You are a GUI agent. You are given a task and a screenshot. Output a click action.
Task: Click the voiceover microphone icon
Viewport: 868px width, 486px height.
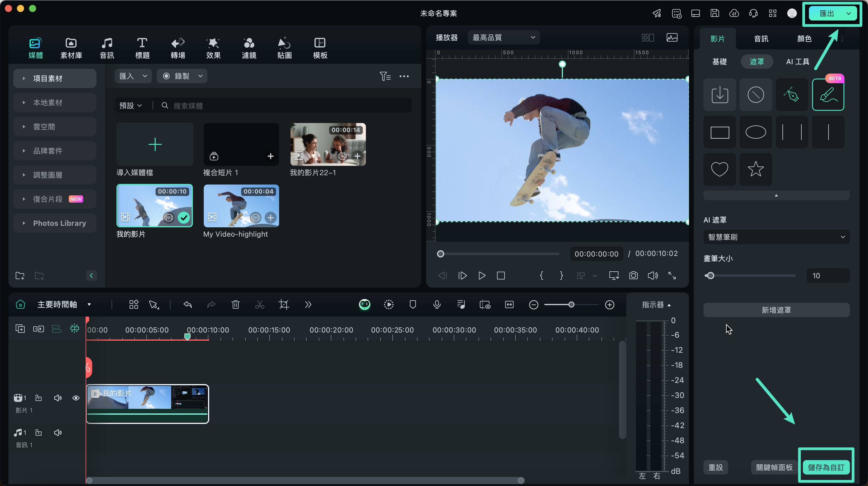pos(437,305)
